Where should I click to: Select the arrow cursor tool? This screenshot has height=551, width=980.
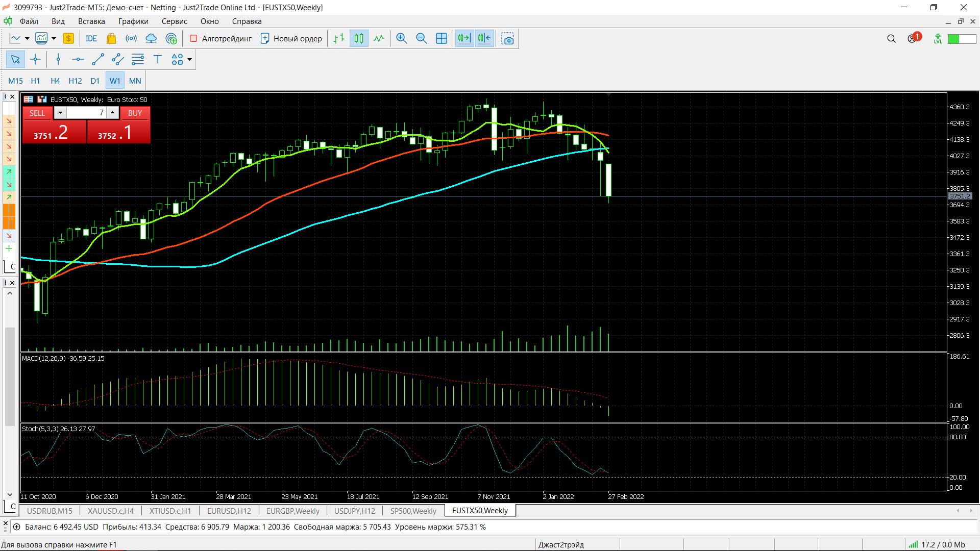point(15,59)
